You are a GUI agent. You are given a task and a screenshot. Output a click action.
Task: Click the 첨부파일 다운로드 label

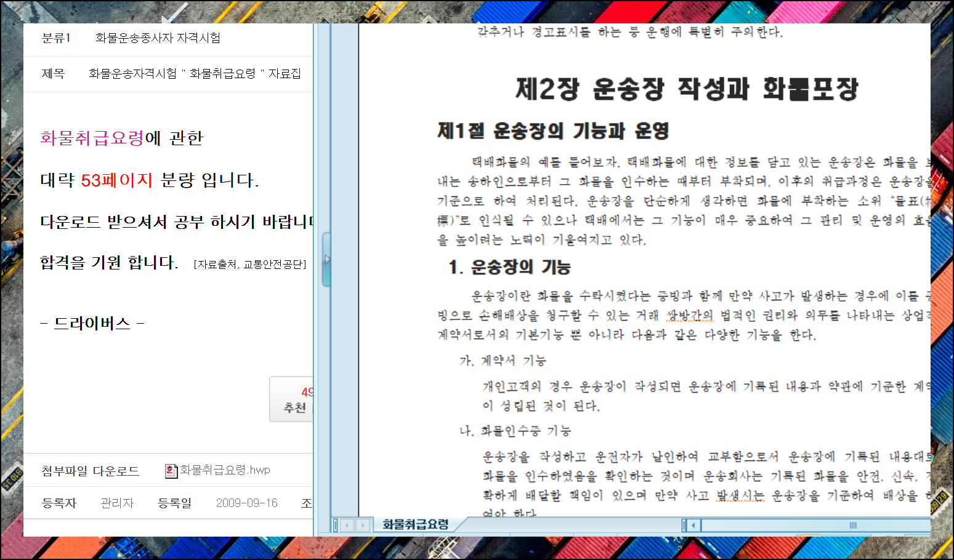[91, 471]
